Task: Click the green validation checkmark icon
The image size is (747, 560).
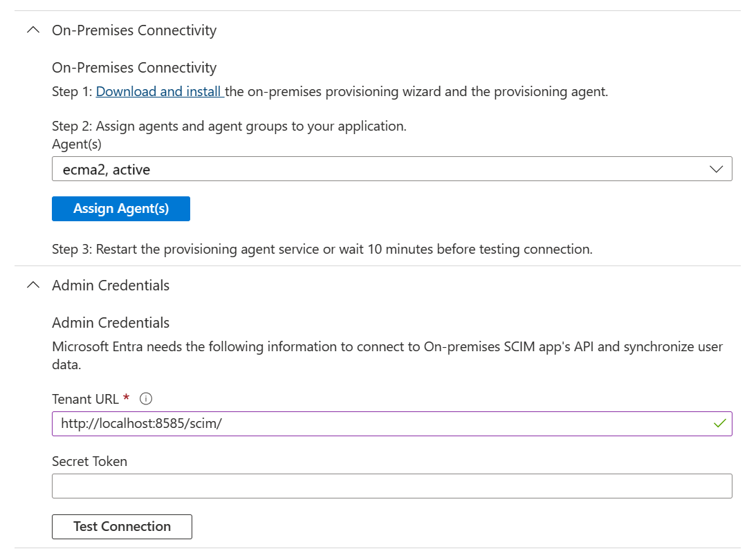Action: [720, 423]
